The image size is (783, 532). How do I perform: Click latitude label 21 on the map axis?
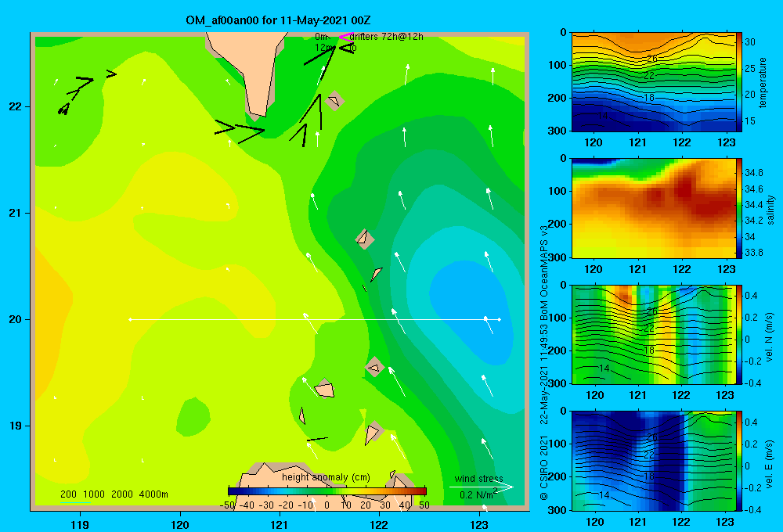16,213
